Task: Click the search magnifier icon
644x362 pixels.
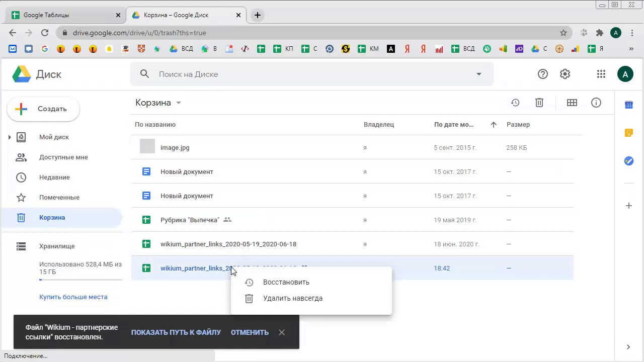Action: (x=145, y=74)
